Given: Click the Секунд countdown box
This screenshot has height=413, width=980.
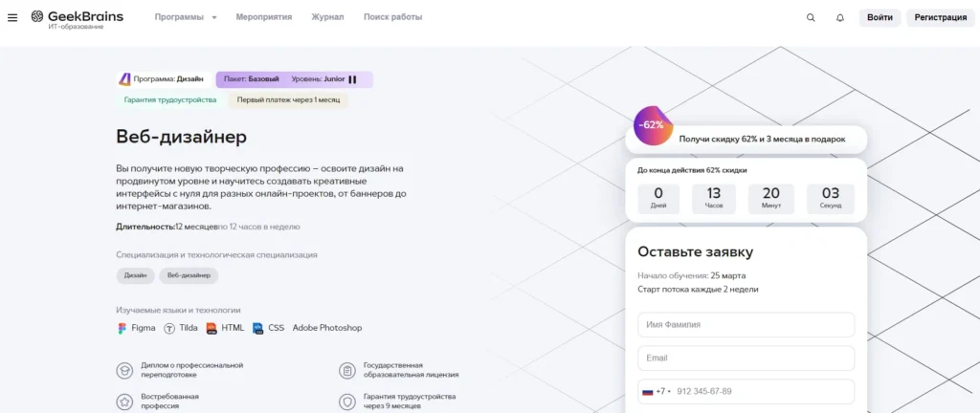Looking at the screenshot, I should click(x=831, y=199).
